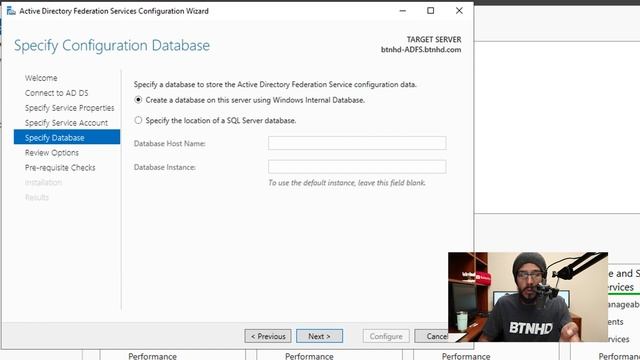
Task: Click the default instance hint text
Action: pyautogui.click(x=347, y=183)
